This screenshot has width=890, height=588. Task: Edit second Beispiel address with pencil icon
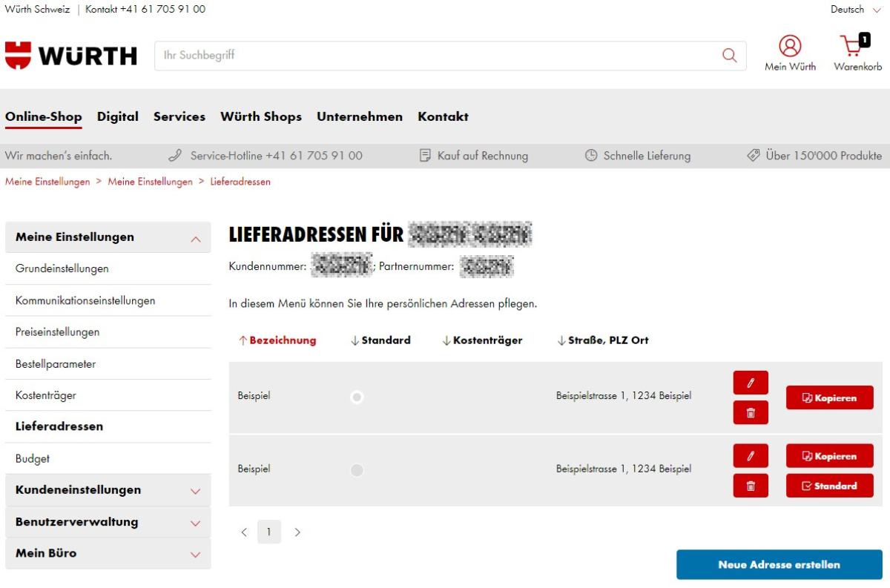[x=751, y=456]
